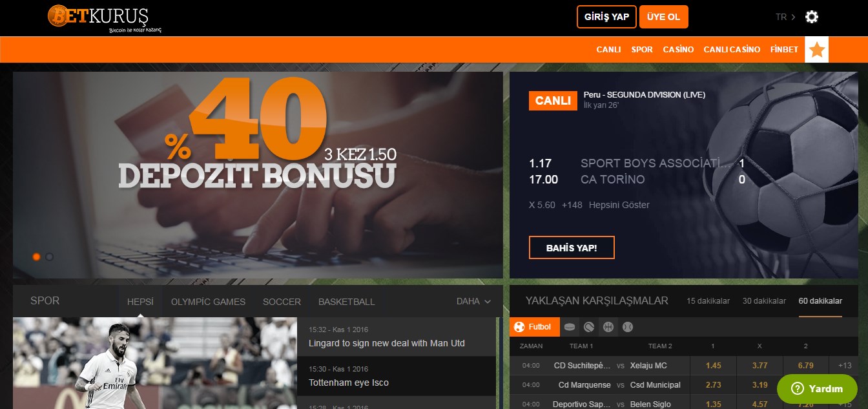Click the GİRİŞ YAP login button

(606, 17)
